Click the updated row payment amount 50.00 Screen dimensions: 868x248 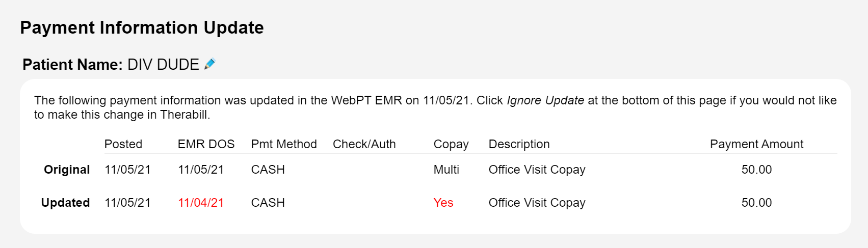coord(756,203)
